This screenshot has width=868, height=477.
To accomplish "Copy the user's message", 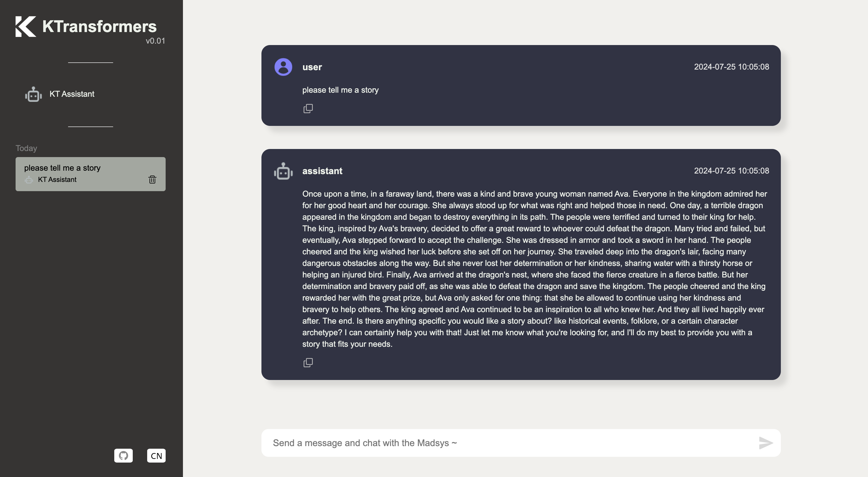I will [308, 108].
